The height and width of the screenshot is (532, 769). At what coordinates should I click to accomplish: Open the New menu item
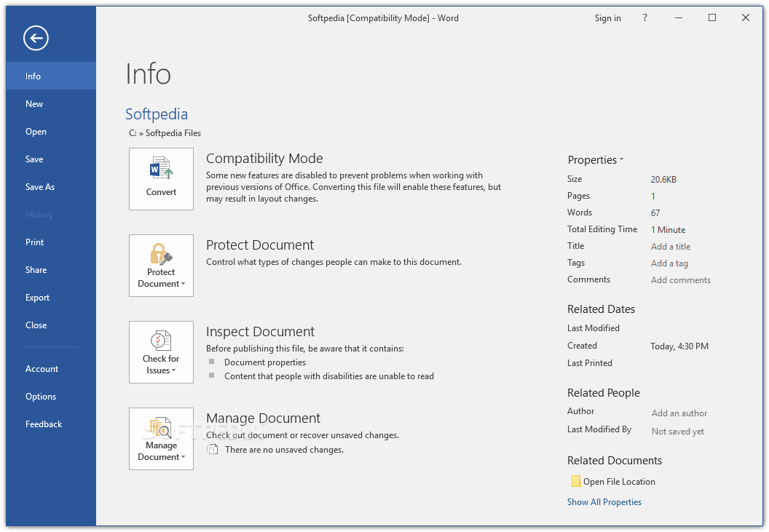(51, 104)
